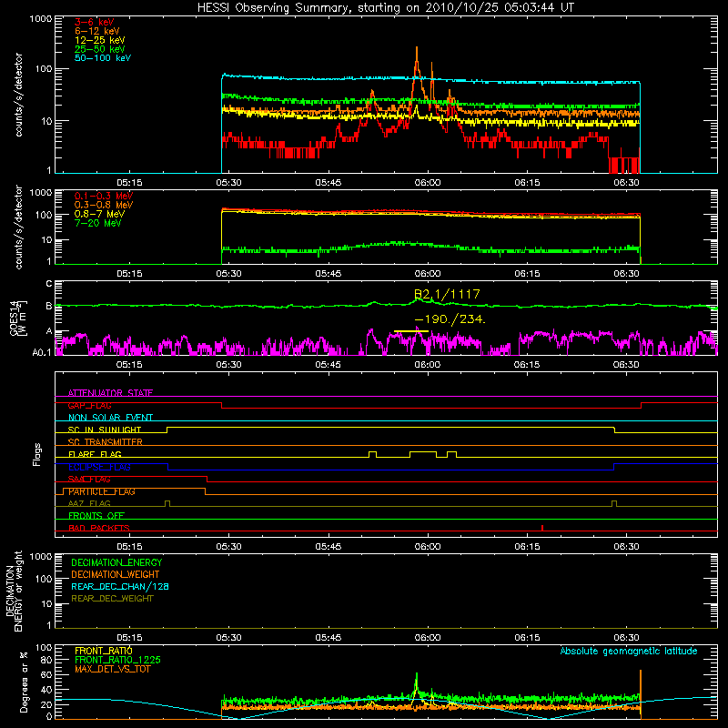Click the 06:00 tick label under the top panel
Image resolution: width=728 pixels, height=728 pixels.
(428, 183)
